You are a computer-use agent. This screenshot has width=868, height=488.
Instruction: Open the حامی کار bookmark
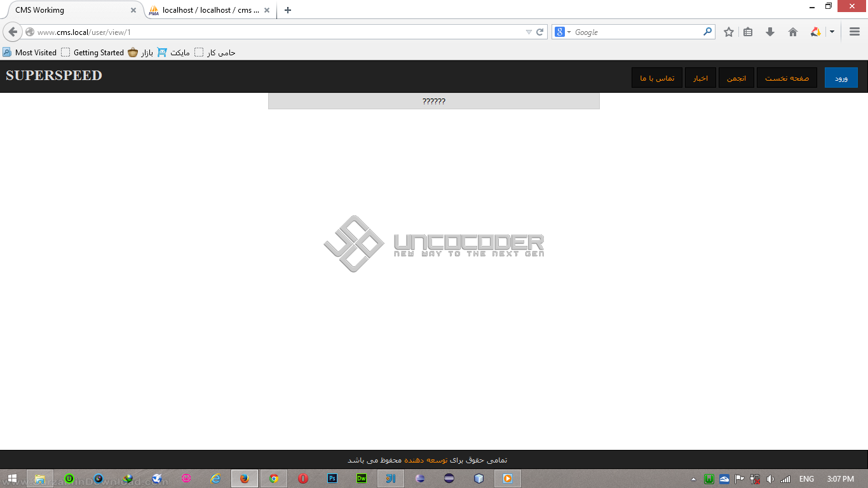pos(215,53)
